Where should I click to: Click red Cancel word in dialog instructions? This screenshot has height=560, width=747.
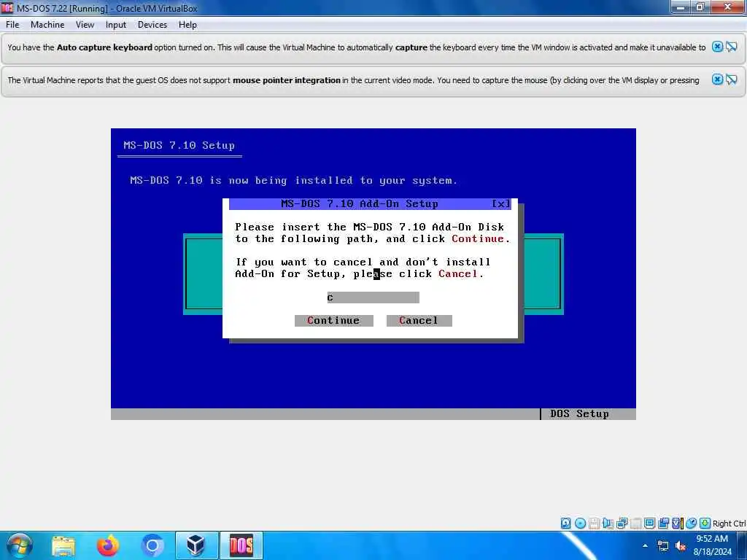[458, 274]
